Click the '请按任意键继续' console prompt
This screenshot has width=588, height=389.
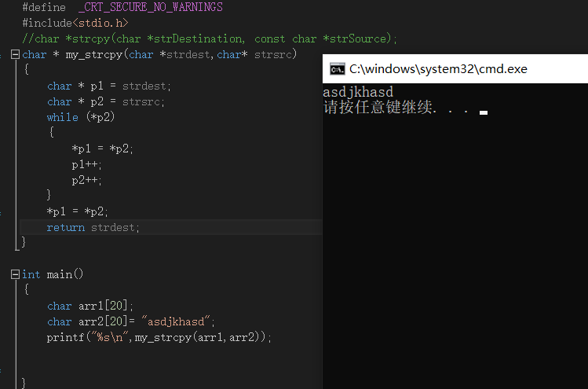(378, 108)
